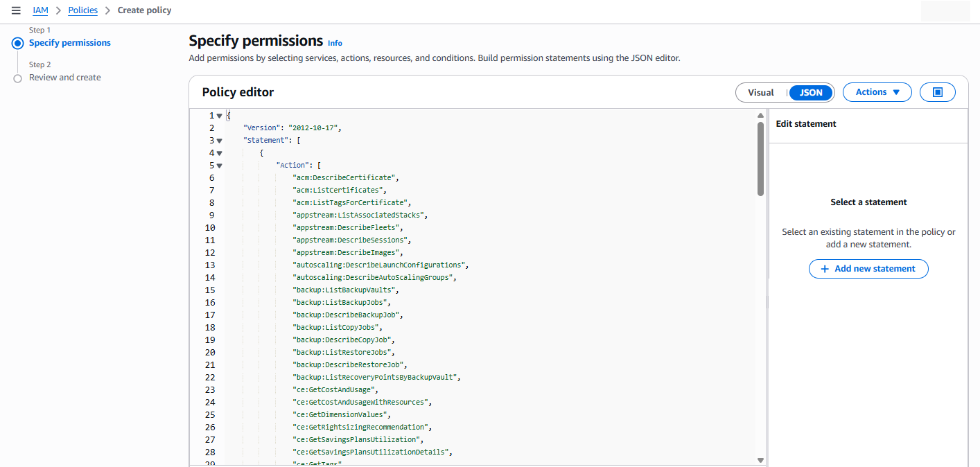Click the Step 1 Specify permissions indicator

click(18, 43)
